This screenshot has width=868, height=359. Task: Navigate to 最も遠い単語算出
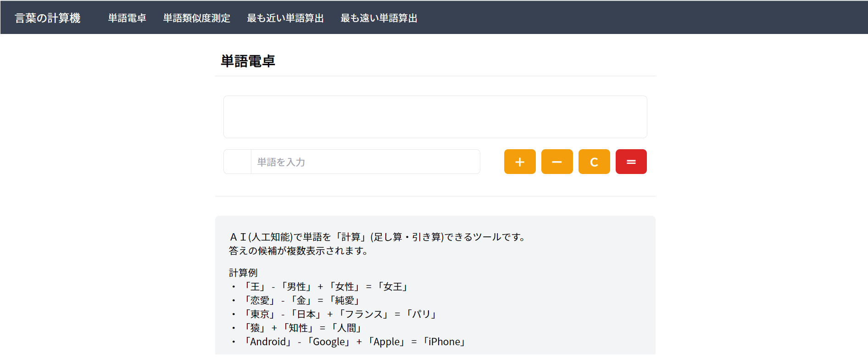click(x=378, y=18)
